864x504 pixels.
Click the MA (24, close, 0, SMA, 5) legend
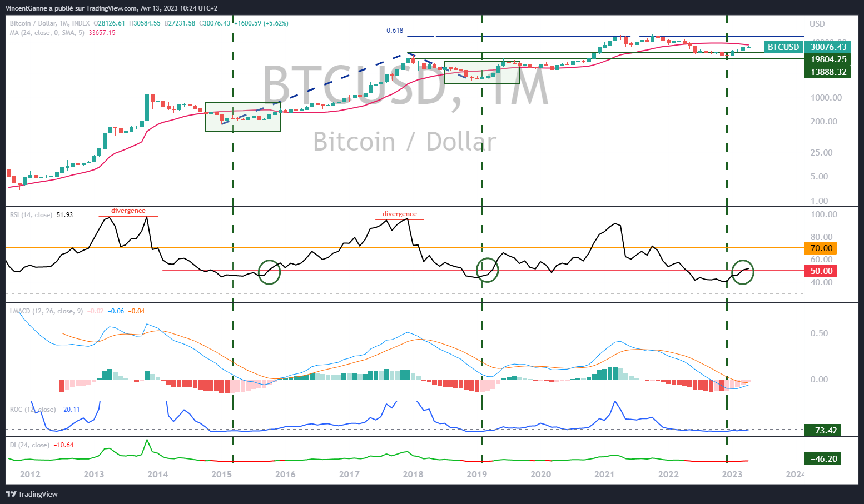point(47,33)
